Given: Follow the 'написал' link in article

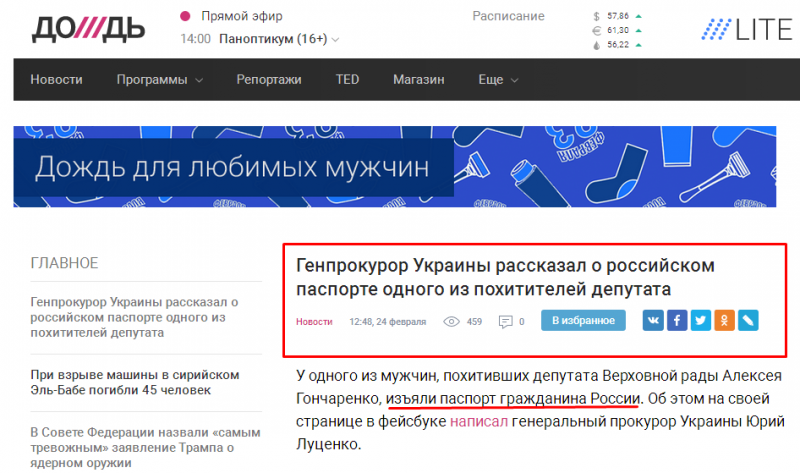Looking at the screenshot, I should click(x=478, y=423).
